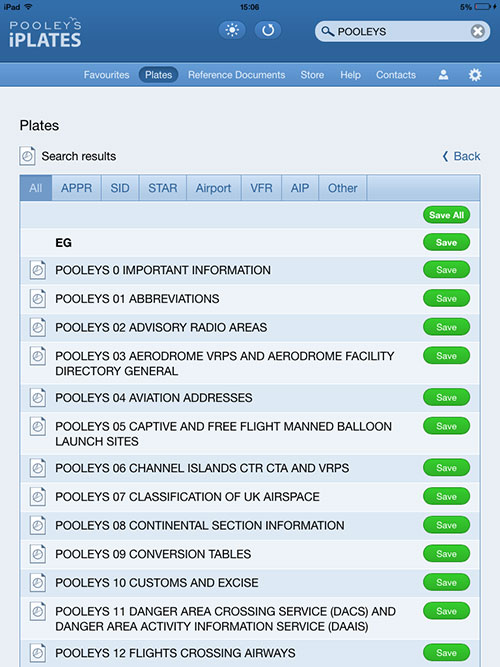The width and height of the screenshot is (500, 667).
Task: Open document icon for POOLEYS 04 AVIATION ADDRESSES
Action: tap(37, 397)
